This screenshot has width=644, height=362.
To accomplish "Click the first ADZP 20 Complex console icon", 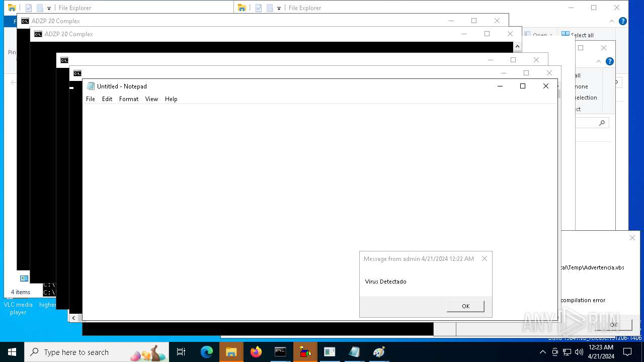I will tap(25, 21).
